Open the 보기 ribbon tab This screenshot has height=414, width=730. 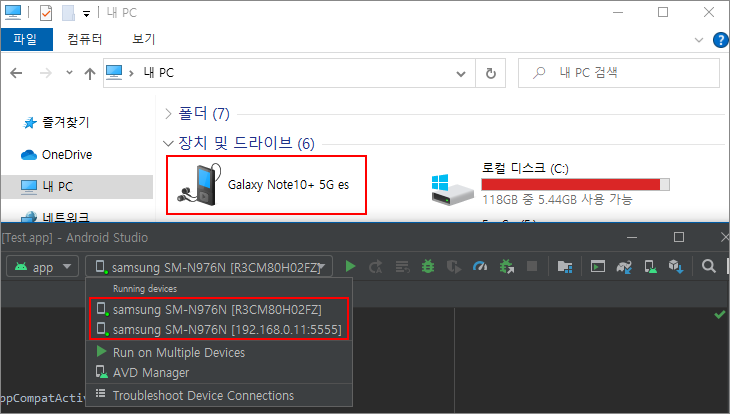coord(143,39)
